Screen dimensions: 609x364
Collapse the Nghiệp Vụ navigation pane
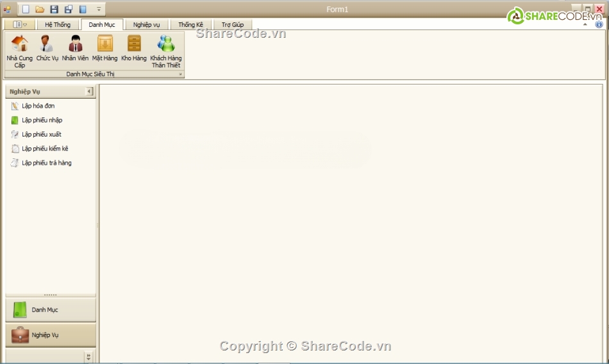pos(89,91)
